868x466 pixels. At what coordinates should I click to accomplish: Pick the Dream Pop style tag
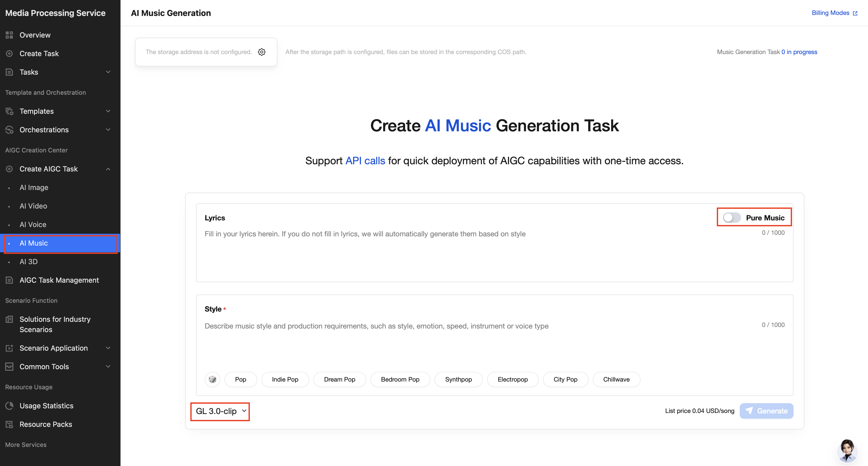340,379
